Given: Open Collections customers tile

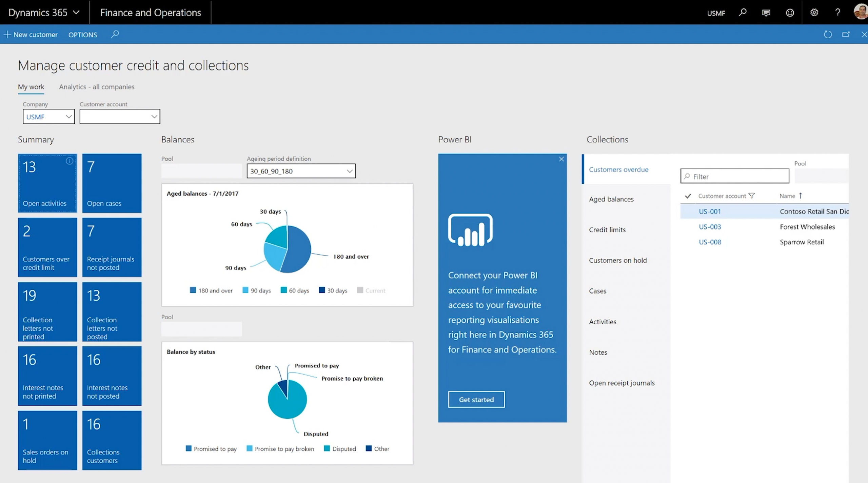Looking at the screenshot, I should pos(112,440).
